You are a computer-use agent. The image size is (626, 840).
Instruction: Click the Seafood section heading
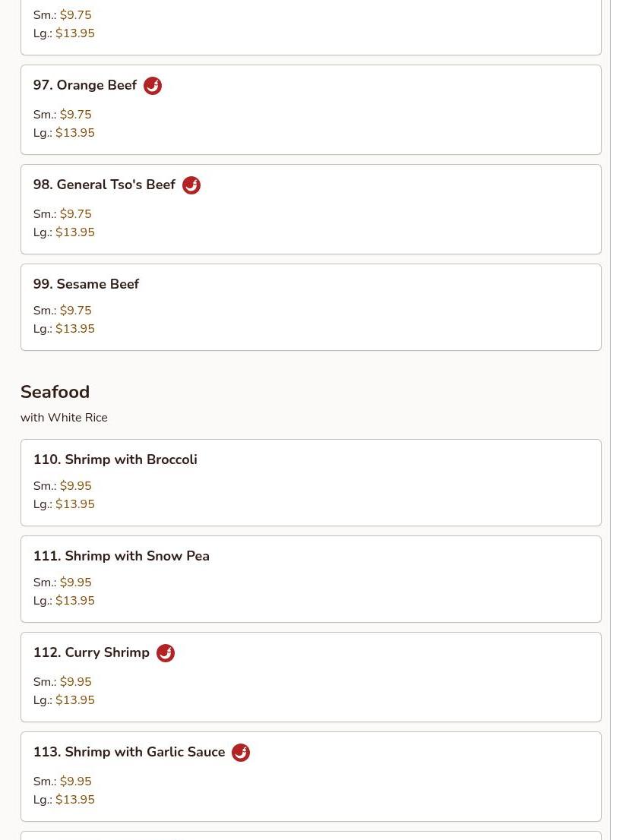point(55,392)
